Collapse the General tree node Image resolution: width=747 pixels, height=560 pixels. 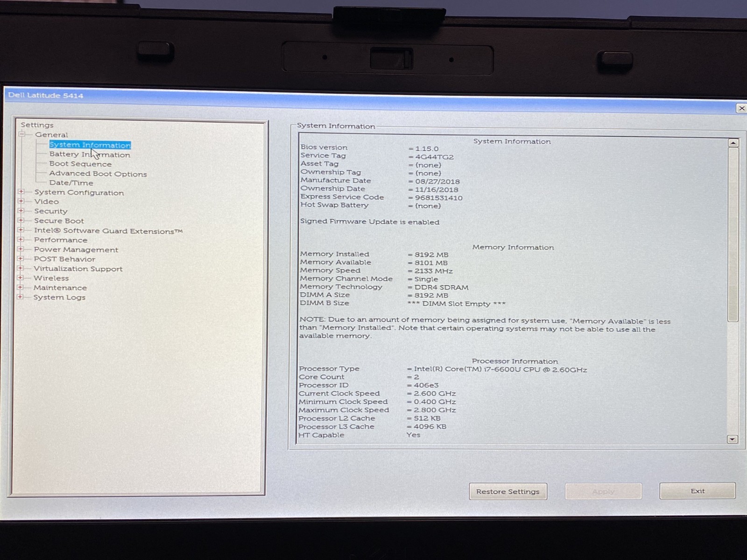[x=21, y=134]
